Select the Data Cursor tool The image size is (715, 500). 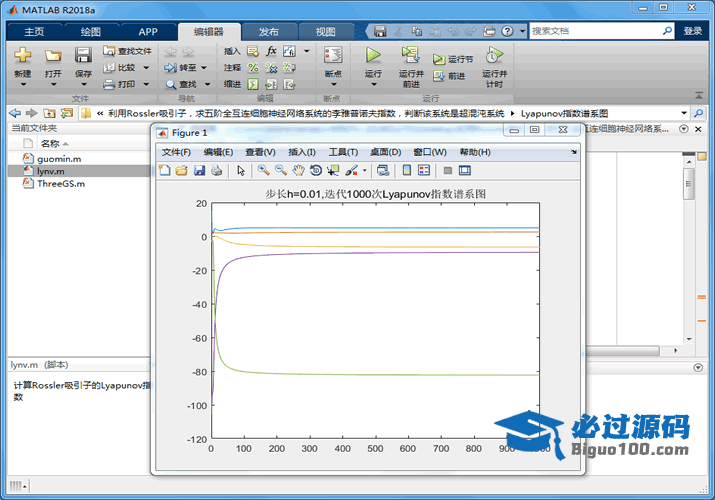[333, 171]
